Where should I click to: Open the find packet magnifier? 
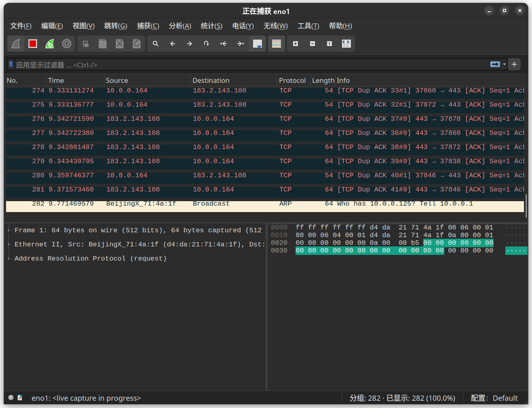click(x=156, y=44)
